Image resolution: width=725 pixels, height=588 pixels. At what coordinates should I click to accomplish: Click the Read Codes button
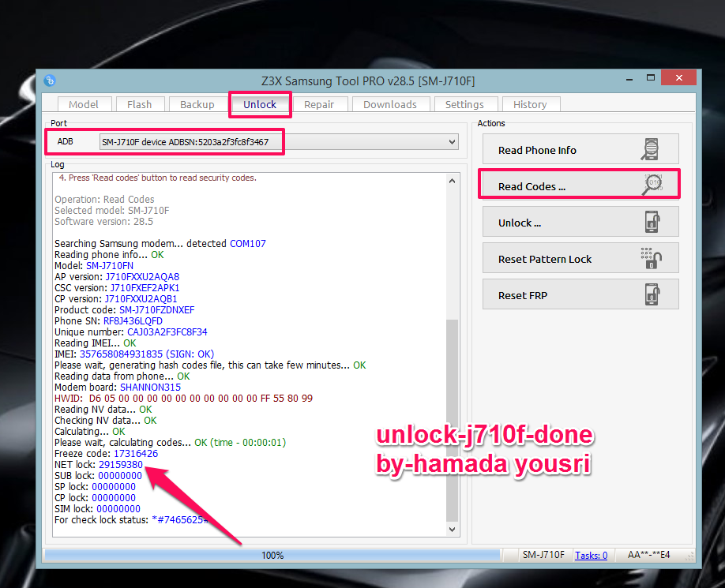580,185
